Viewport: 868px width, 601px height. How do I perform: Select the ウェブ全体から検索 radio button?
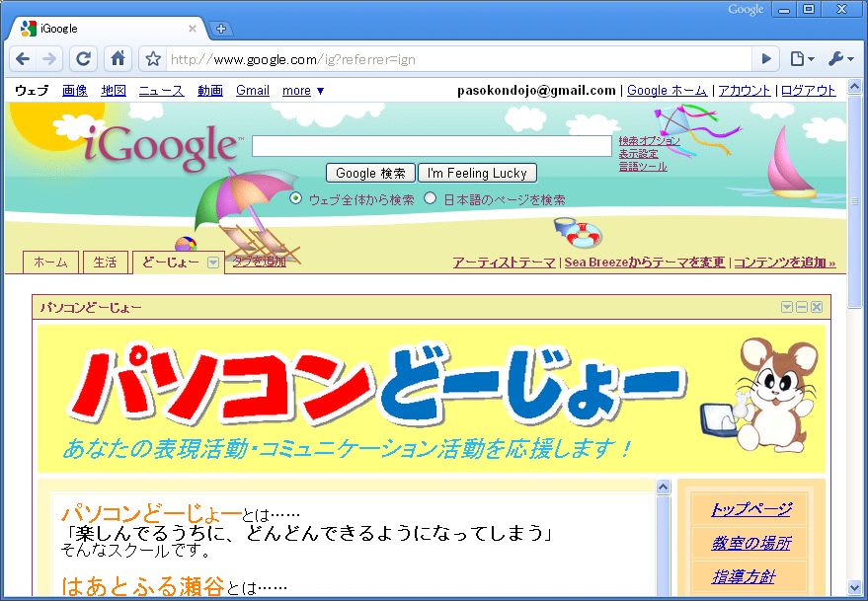[x=296, y=198]
